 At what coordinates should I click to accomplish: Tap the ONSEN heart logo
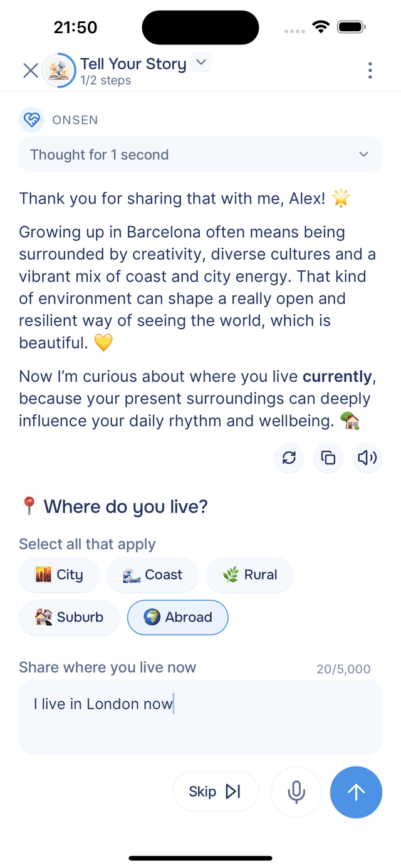pos(32,120)
